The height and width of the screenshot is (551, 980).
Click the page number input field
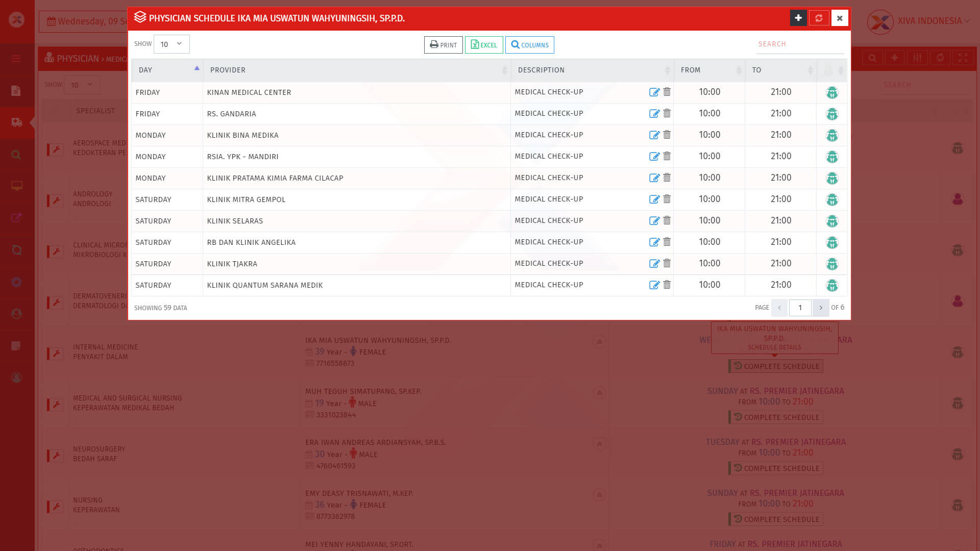click(x=800, y=308)
